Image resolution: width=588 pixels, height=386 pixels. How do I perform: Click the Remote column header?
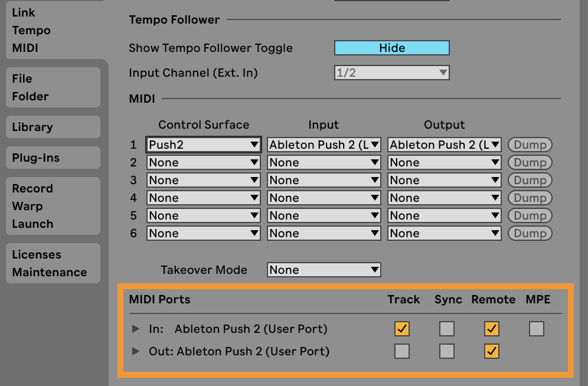493,299
